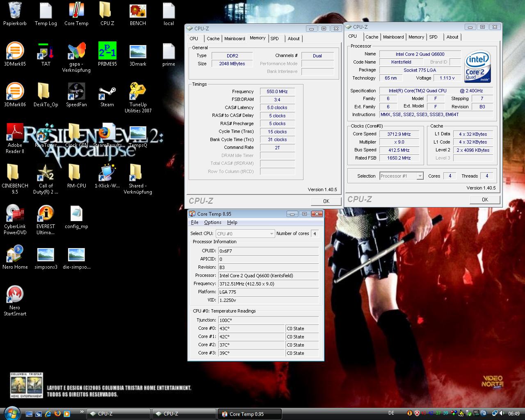Open the Select CPU dropdown in Core Temp
The height and width of the screenshot is (420, 525).
coord(245,233)
